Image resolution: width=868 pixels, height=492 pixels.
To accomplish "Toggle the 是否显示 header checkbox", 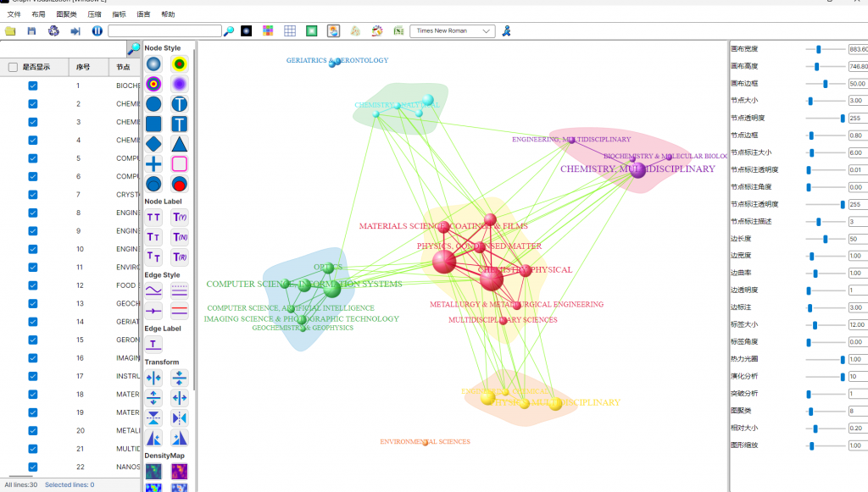I will [x=13, y=67].
